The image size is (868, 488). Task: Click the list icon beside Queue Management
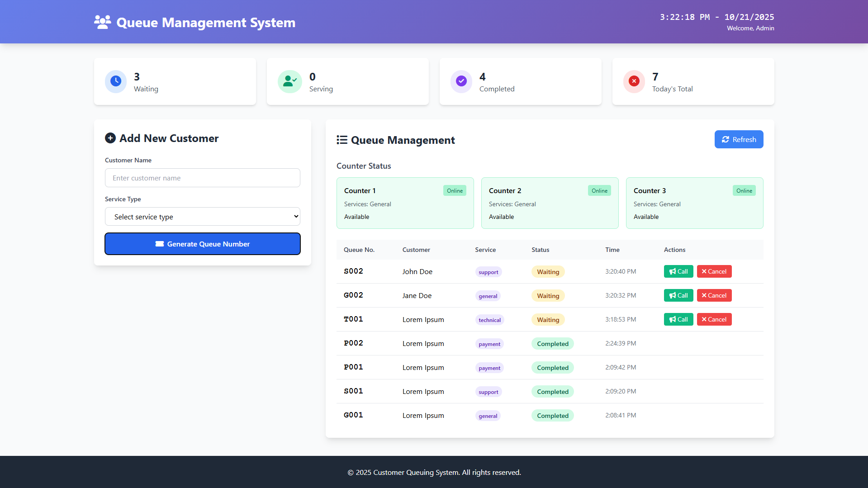tap(342, 140)
